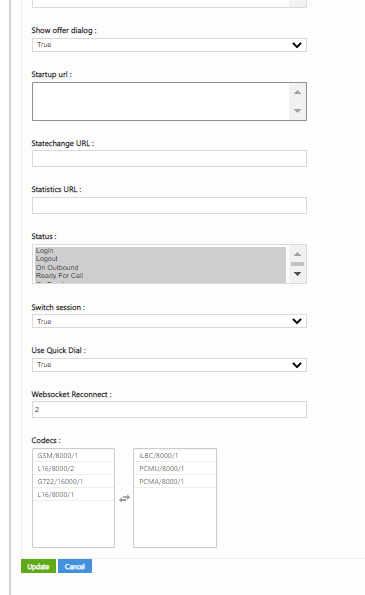Click the codec swap arrows icon
Screen dimensions: 365x595
(x=124, y=498)
